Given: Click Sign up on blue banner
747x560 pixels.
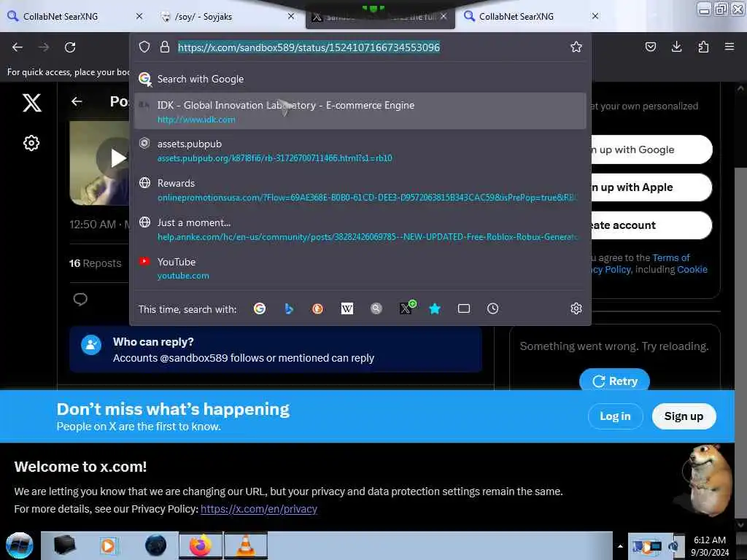Looking at the screenshot, I should (684, 416).
